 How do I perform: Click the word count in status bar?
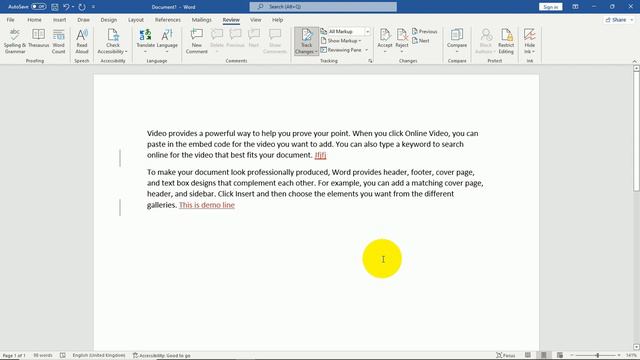[x=42, y=356]
